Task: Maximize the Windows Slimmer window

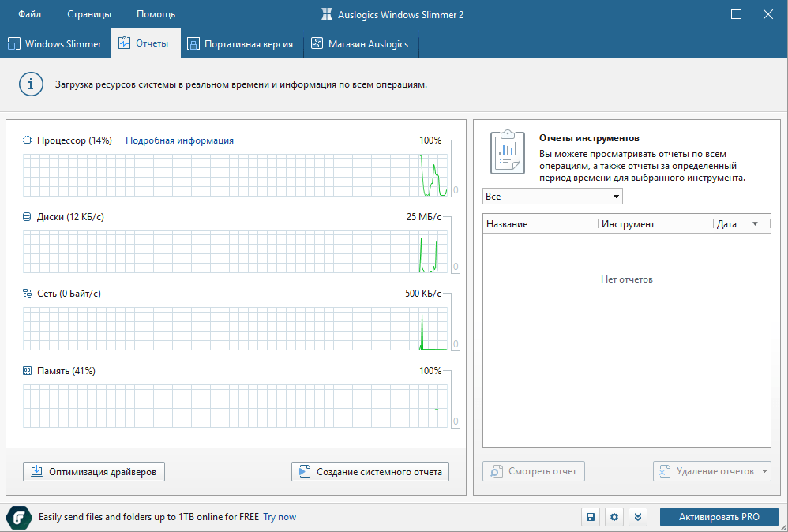Action: [736, 14]
